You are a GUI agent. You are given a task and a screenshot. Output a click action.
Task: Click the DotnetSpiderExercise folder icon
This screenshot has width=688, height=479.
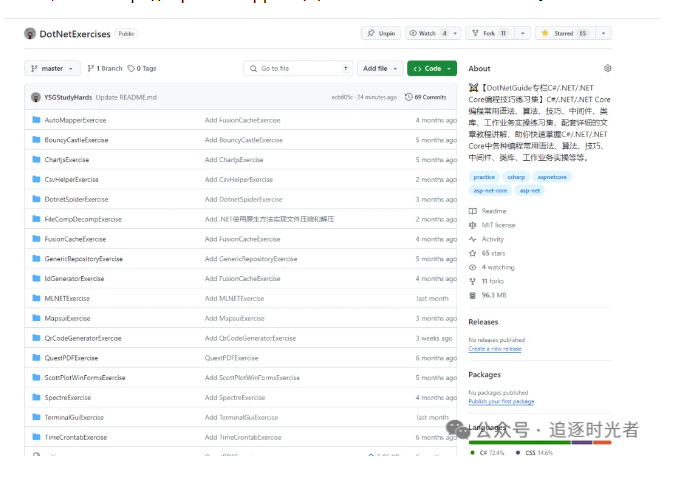point(36,199)
